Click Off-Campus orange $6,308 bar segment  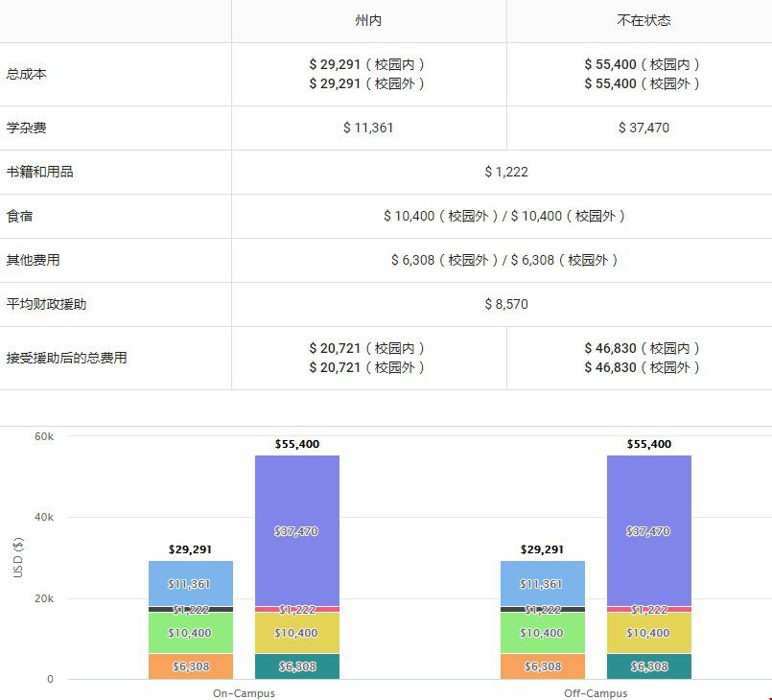543,666
